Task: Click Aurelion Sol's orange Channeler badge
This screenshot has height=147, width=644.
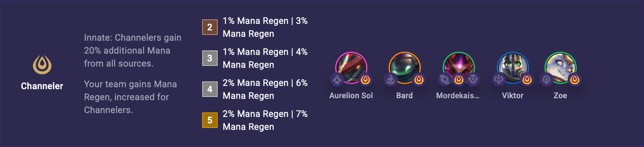Action: [x=365, y=79]
